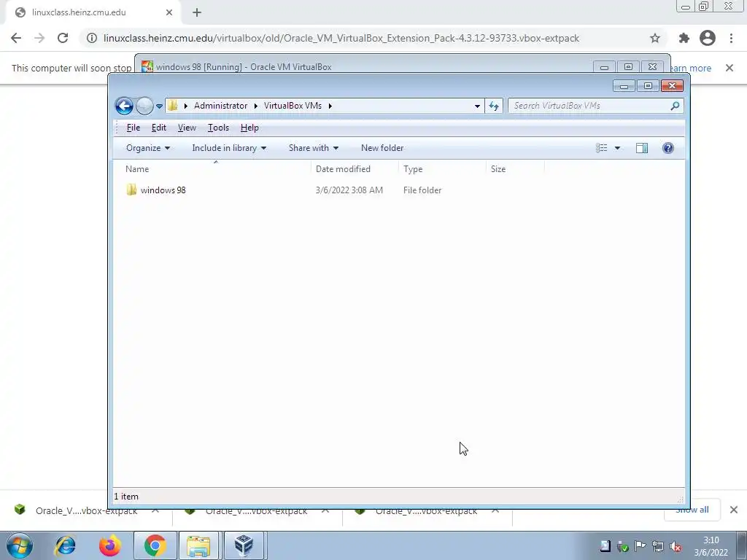The image size is (747, 560).
Task: Open the Tools menu
Action: [x=218, y=128]
